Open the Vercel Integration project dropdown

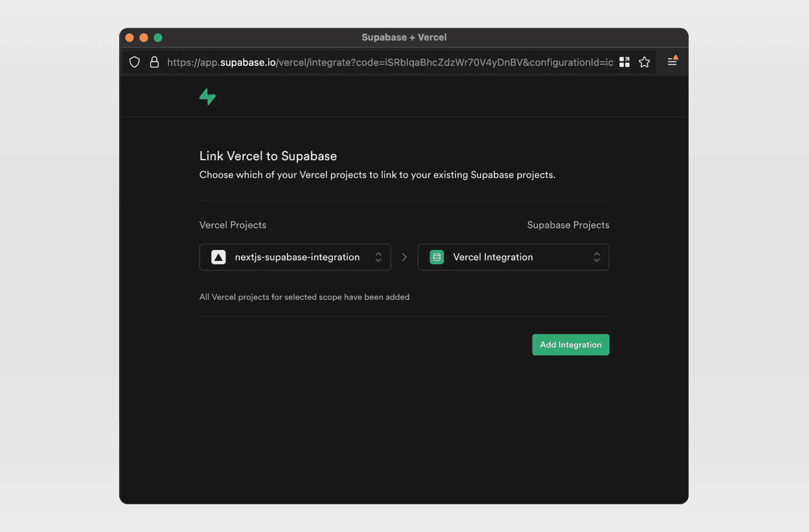click(513, 257)
